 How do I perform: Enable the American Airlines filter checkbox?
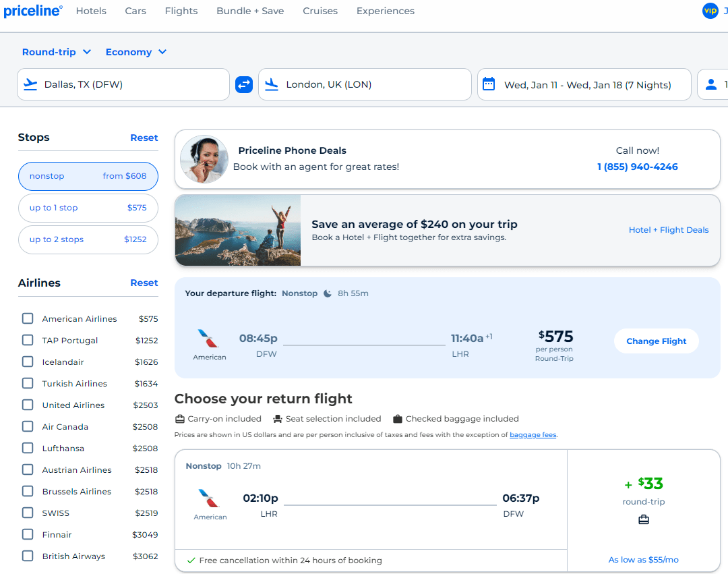click(27, 318)
